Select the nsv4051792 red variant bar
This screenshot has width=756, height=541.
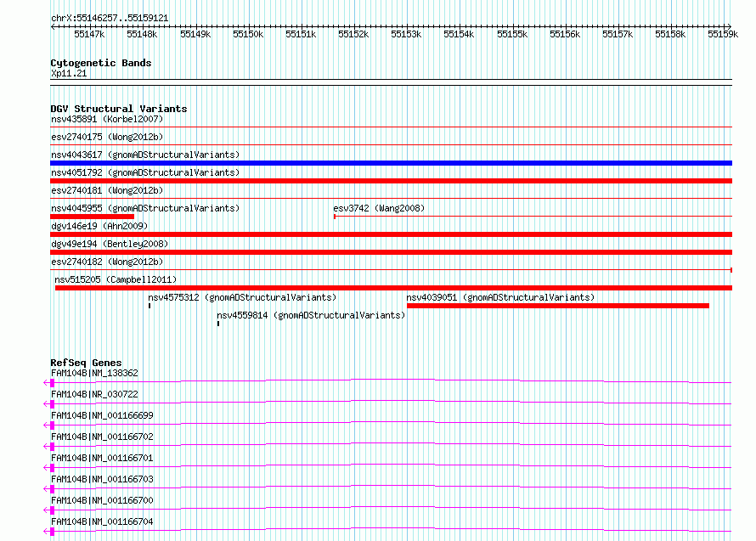tap(391, 181)
